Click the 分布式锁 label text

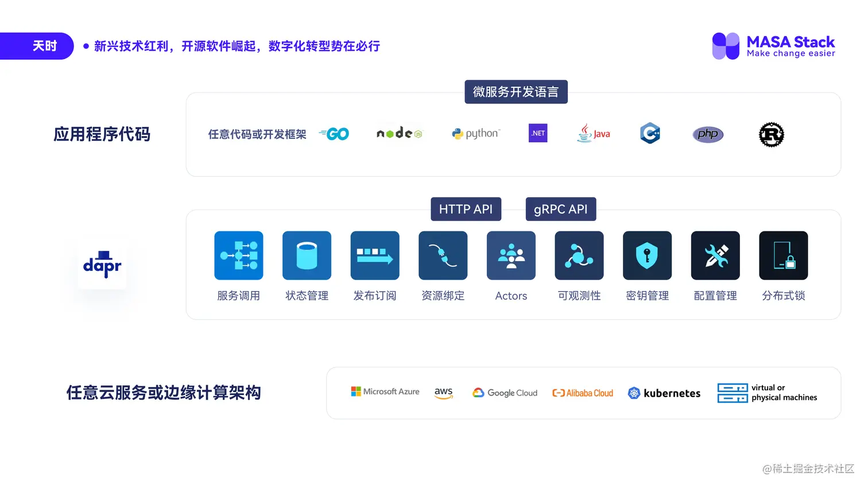coord(784,296)
